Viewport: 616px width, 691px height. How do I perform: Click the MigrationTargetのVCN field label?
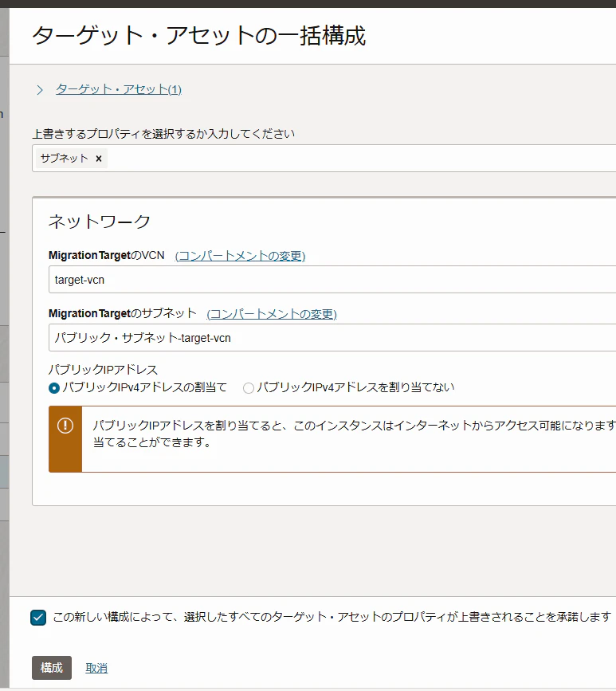pyautogui.click(x=107, y=255)
